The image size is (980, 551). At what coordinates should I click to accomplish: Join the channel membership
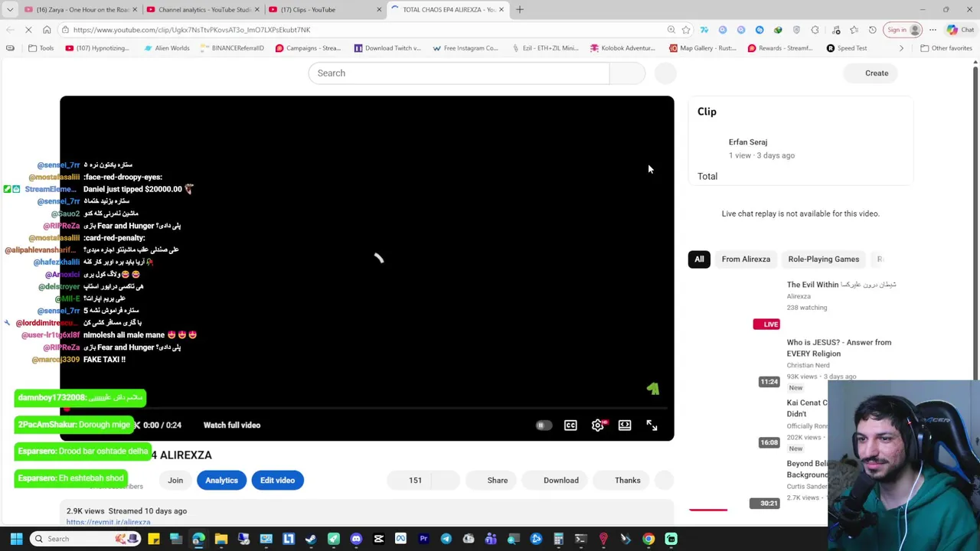175,481
